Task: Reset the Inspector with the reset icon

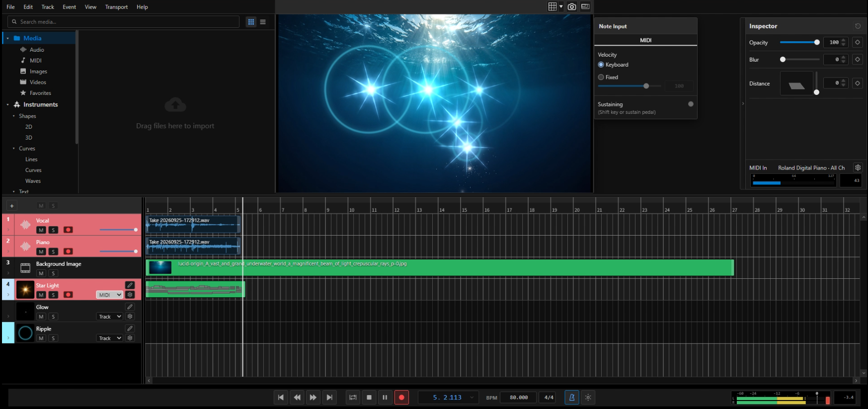Action: pyautogui.click(x=858, y=26)
